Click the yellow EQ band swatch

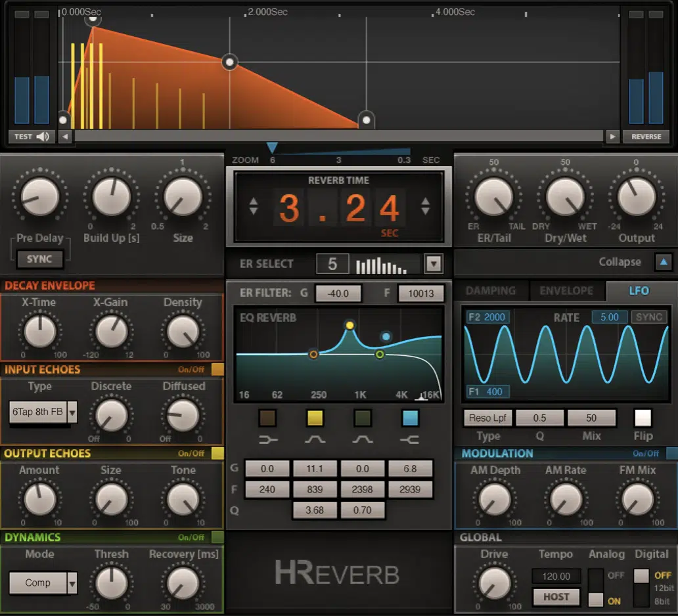click(315, 418)
